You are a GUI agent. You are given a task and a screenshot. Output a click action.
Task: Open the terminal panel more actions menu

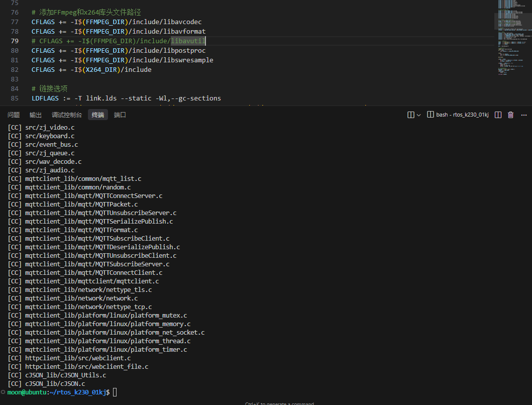(524, 115)
